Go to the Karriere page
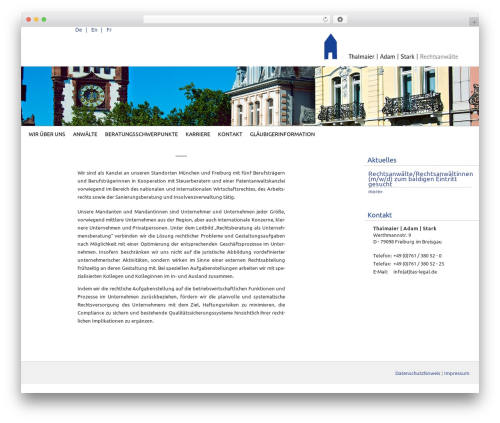 pyautogui.click(x=198, y=134)
